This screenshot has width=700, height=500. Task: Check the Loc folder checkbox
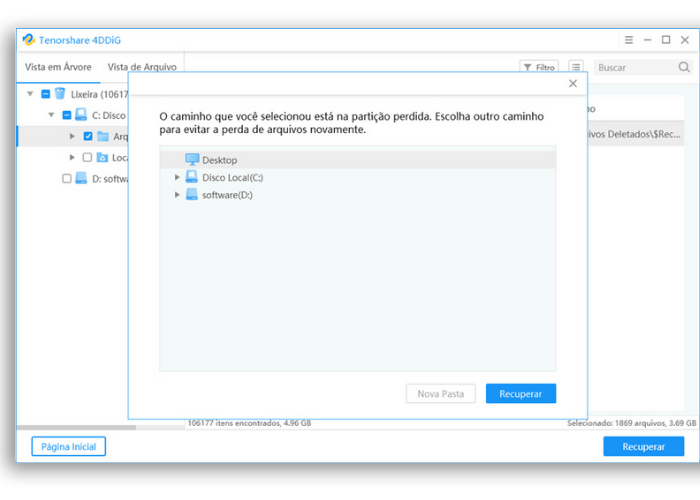tap(87, 157)
